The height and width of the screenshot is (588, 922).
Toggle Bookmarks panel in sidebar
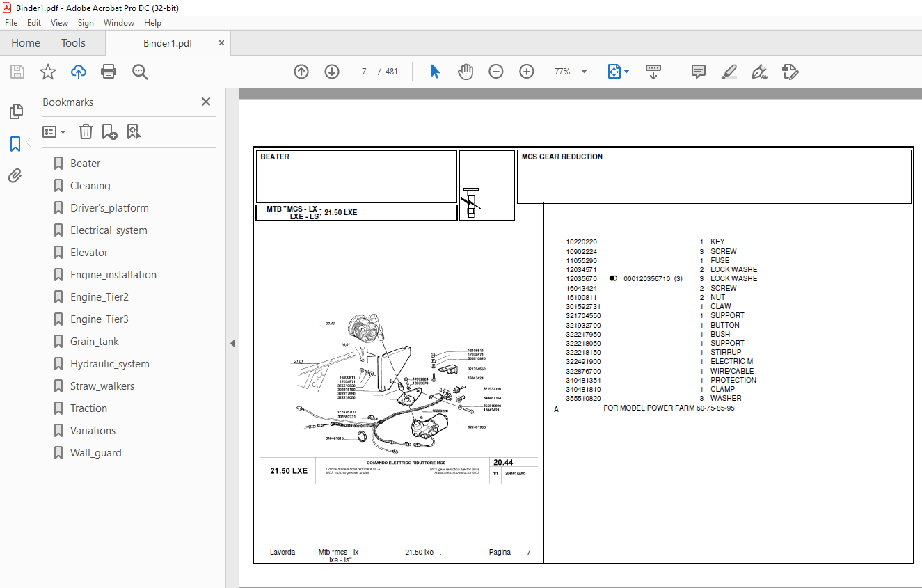(x=15, y=144)
